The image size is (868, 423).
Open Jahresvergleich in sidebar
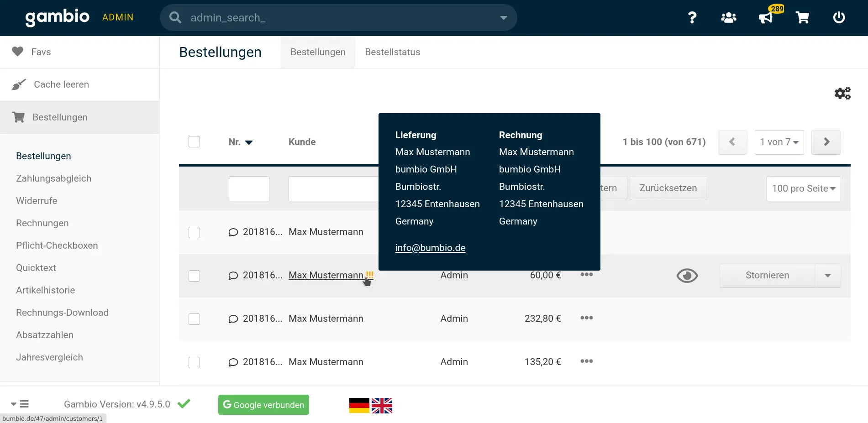(49, 357)
